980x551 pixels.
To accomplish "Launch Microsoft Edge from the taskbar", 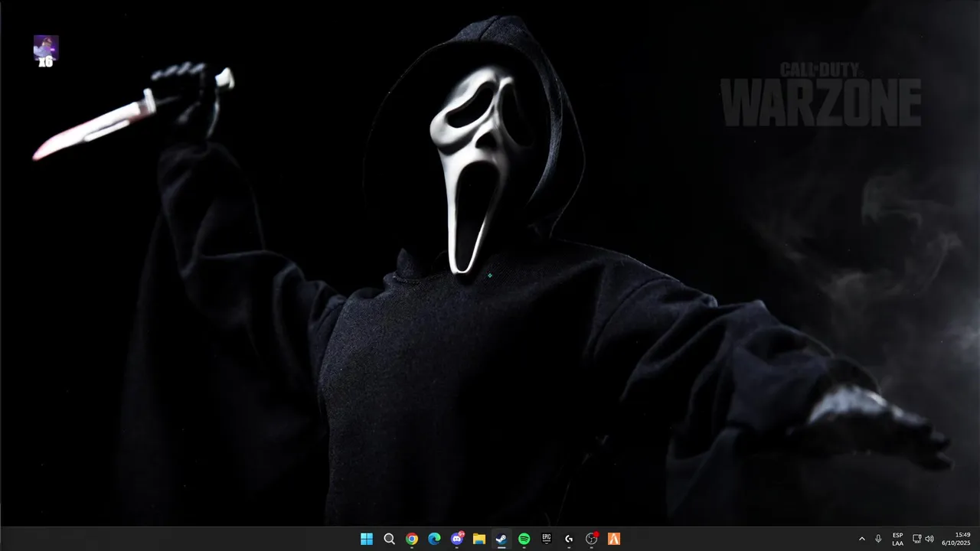I will click(434, 539).
